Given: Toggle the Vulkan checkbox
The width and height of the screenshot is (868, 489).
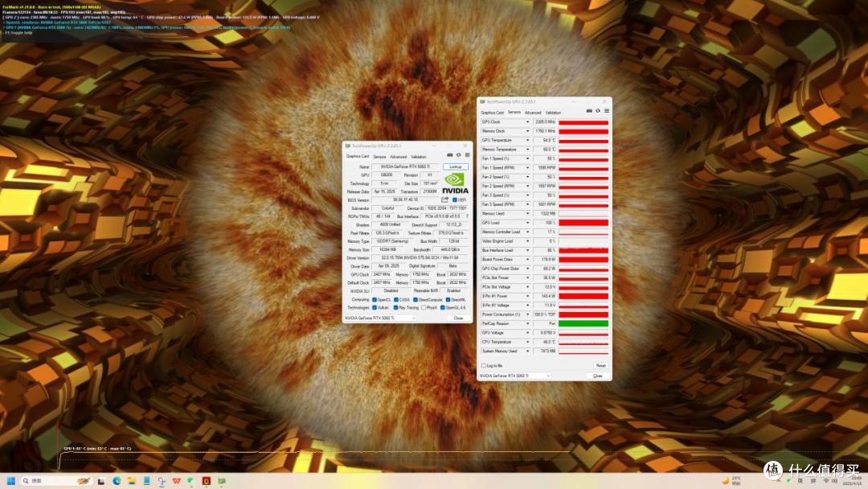Looking at the screenshot, I should tap(375, 307).
